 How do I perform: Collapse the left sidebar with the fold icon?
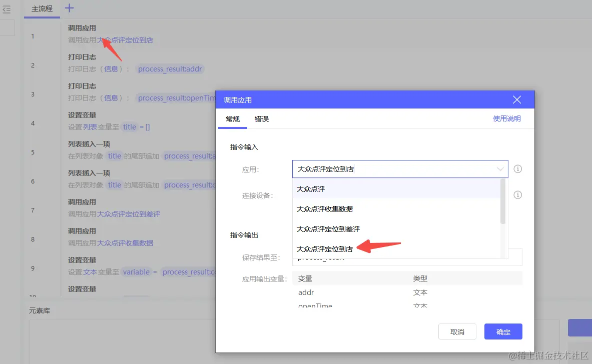(7, 9)
